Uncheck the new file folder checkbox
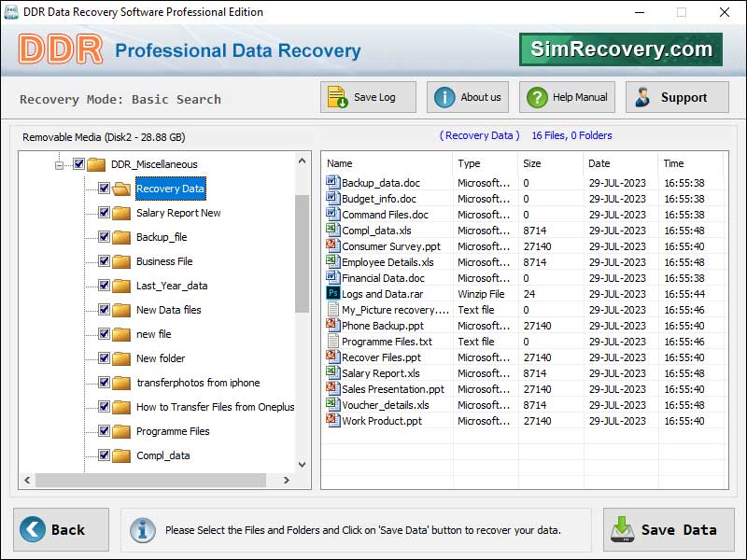 coord(105,334)
